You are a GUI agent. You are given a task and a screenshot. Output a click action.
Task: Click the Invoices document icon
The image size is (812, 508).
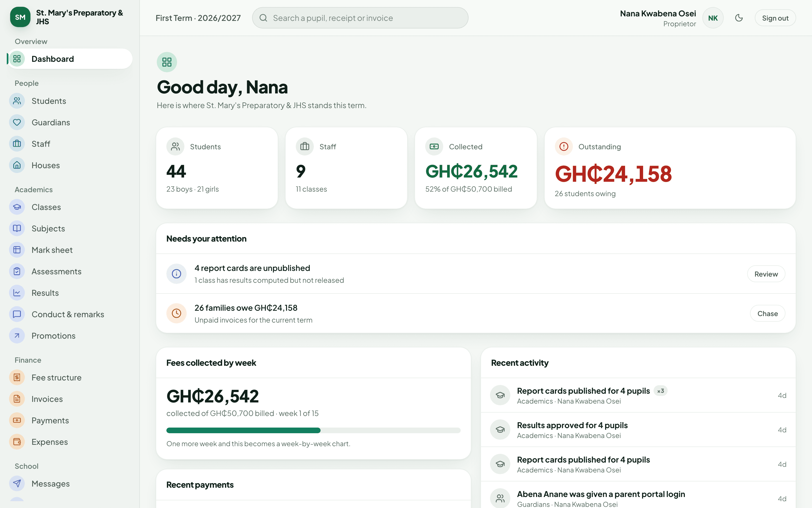pos(17,399)
